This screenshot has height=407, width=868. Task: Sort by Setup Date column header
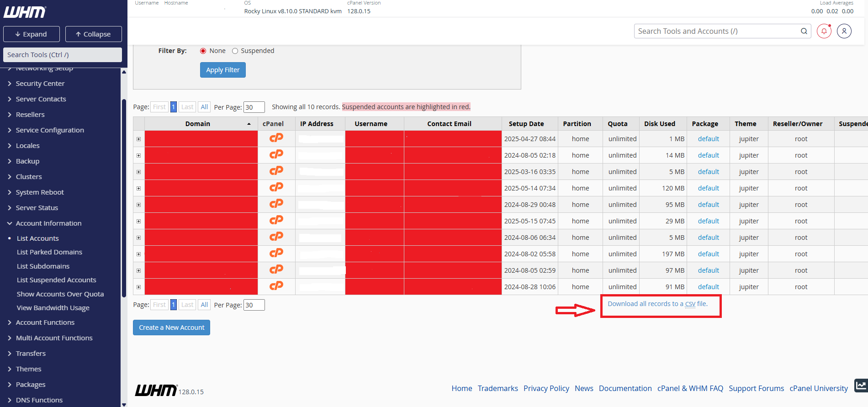(x=526, y=124)
